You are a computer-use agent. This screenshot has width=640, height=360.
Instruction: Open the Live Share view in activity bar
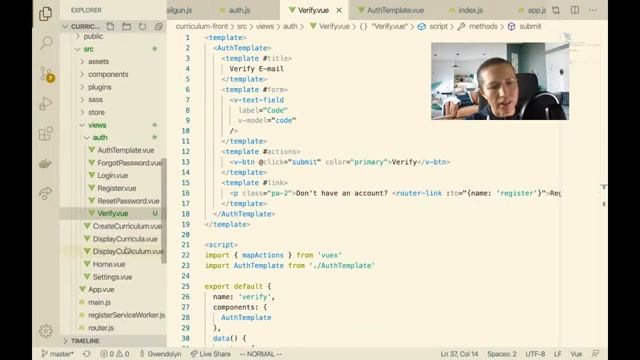click(46, 193)
